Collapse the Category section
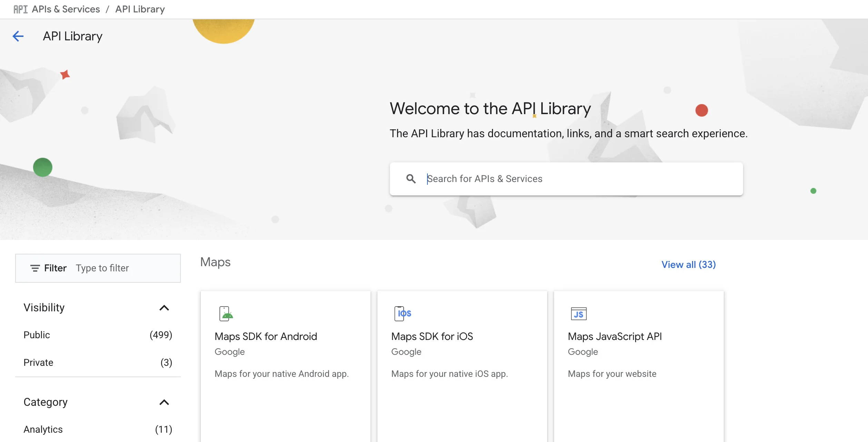The height and width of the screenshot is (442, 868). coord(164,402)
